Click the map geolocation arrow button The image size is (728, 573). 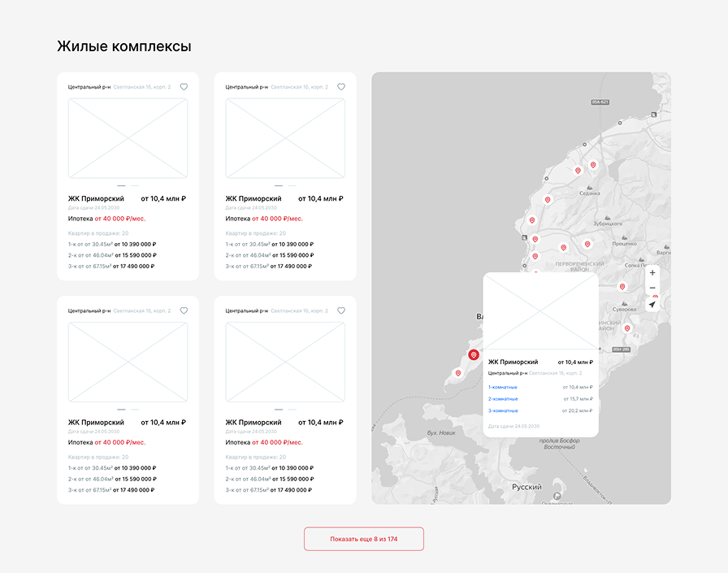pyautogui.click(x=652, y=305)
